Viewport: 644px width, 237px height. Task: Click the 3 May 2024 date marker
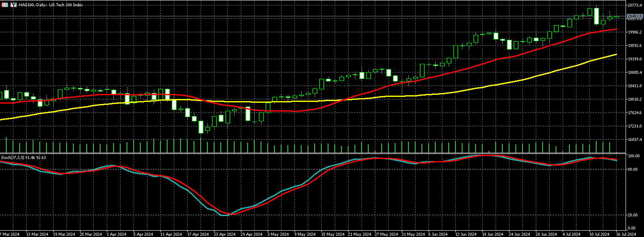pyautogui.click(x=278, y=234)
